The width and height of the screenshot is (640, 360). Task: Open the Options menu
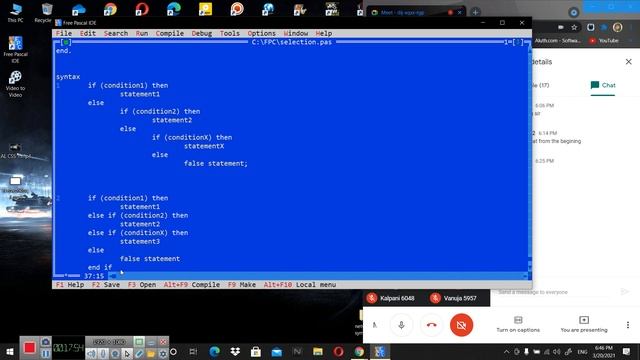[262, 33]
